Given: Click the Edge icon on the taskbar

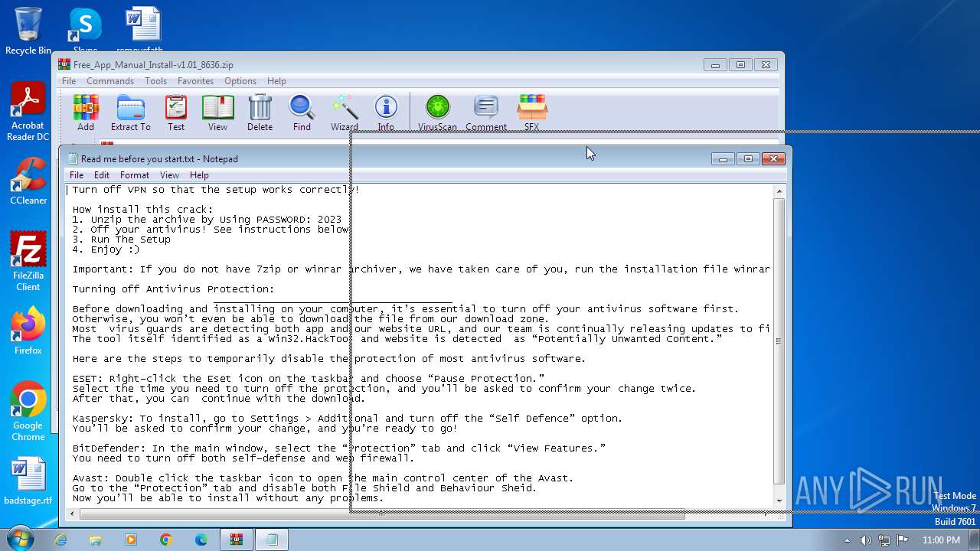Looking at the screenshot, I should [x=201, y=540].
